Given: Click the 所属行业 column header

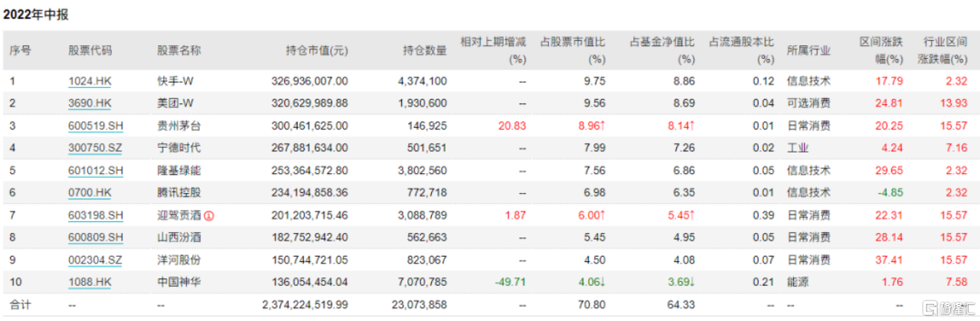Looking at the screenshot, I should click(808, 51).
